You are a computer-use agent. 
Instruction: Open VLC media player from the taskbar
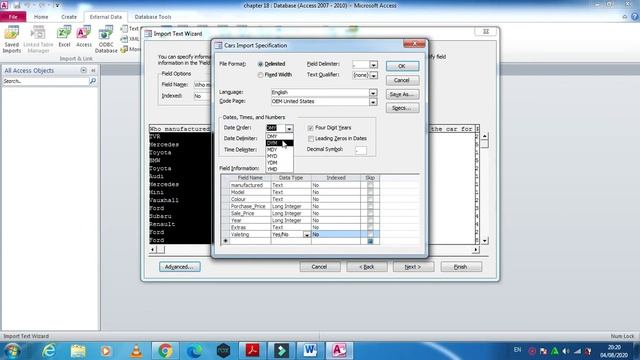point(136,351)
